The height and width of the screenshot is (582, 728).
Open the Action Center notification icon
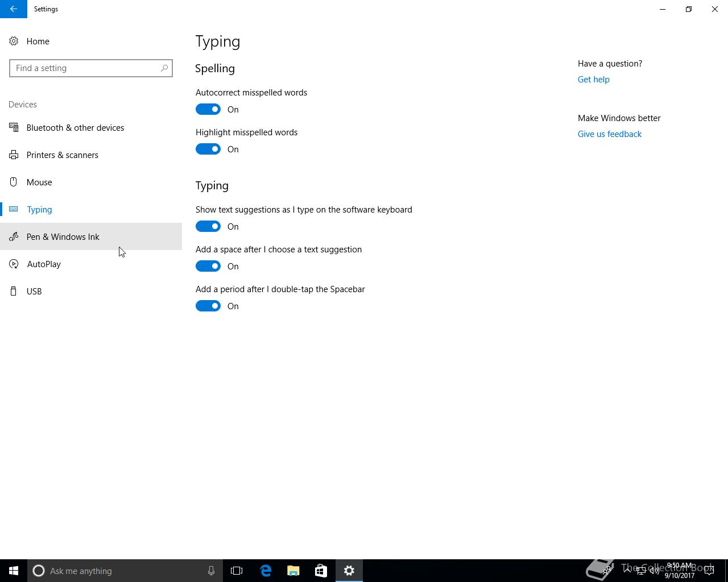pos(709,571)
